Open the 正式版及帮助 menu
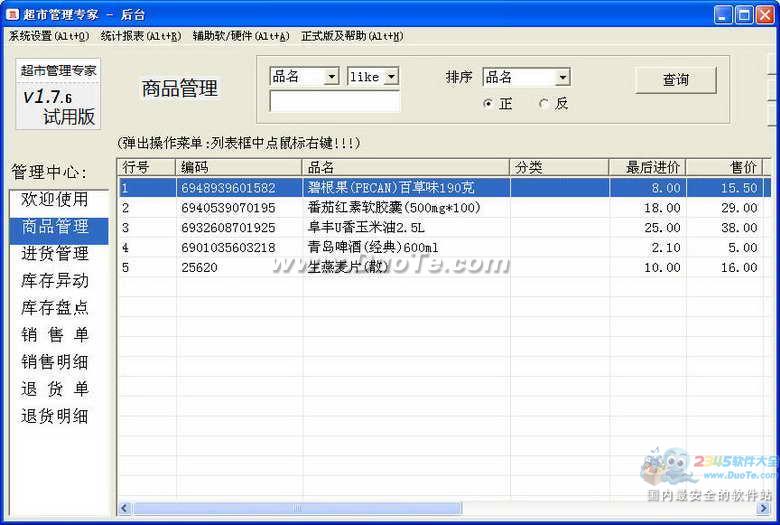 pos(352,36)
